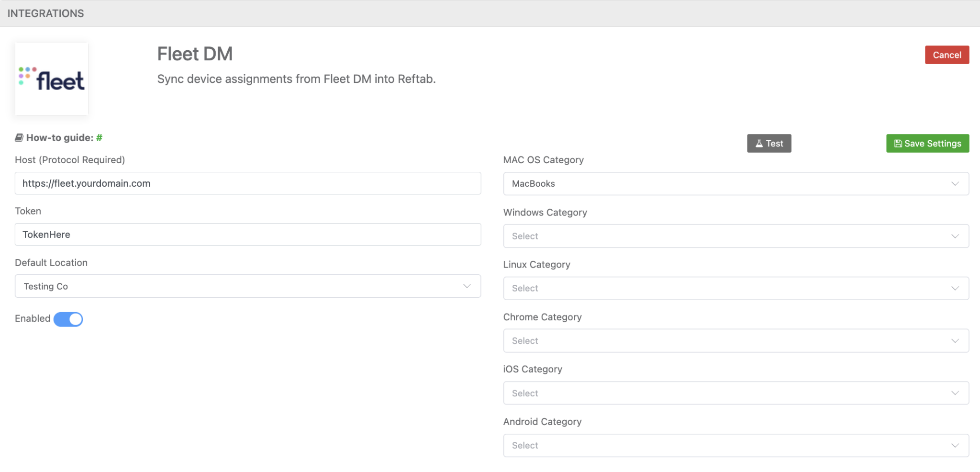Click inside the Host protocol field
Viewport: 980px width, 472px height.
click(247, 183)
